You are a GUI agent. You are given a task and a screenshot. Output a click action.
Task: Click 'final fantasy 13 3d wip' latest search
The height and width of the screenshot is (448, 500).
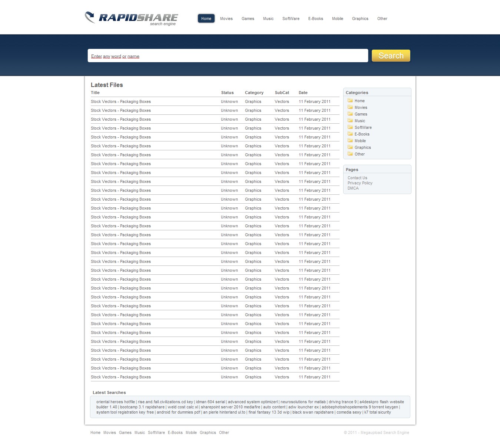click(269, 412)
